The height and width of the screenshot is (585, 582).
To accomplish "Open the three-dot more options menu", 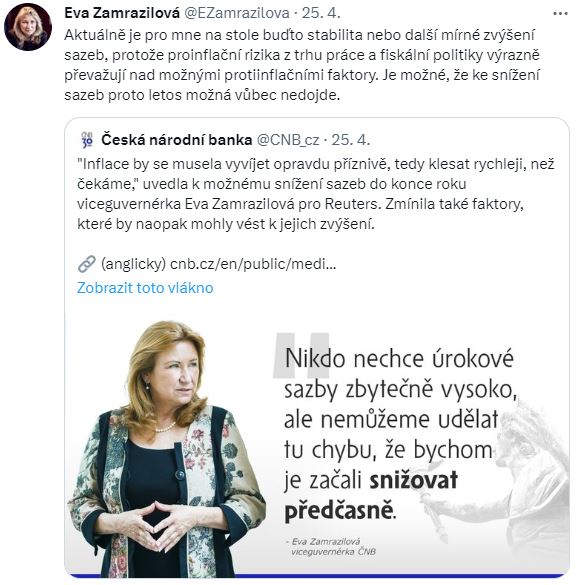I will (560, 14).
